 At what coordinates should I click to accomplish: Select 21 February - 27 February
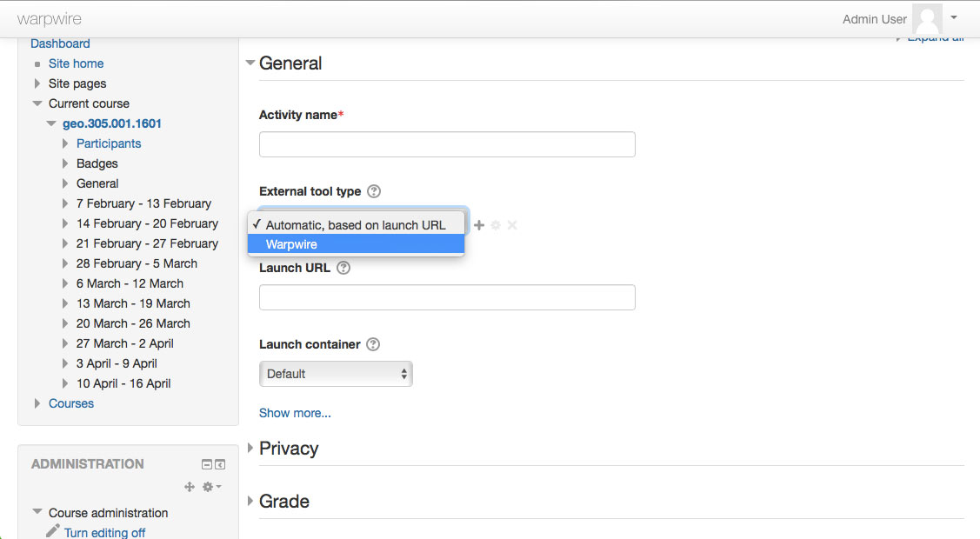(148, 243)
